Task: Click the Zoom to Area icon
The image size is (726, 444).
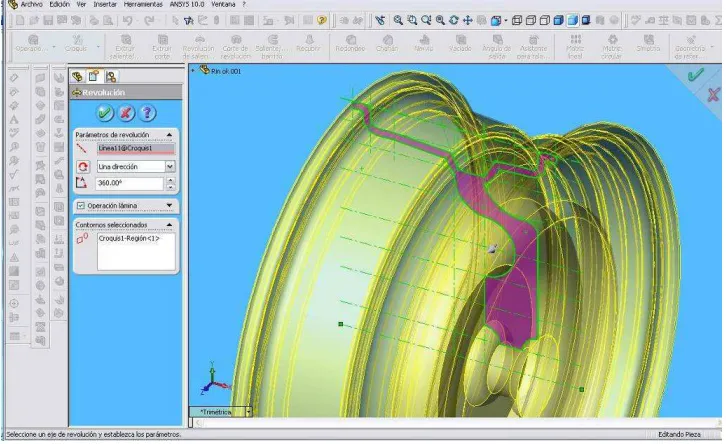Action: (412, 20)
